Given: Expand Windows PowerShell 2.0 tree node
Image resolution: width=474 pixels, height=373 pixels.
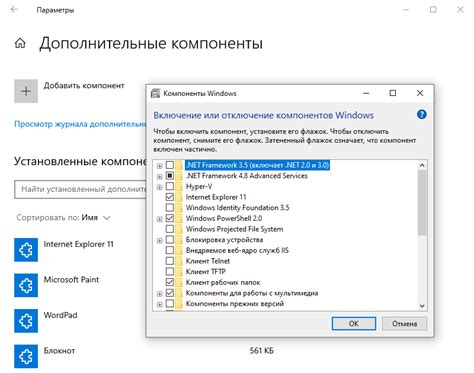Looking at the screenshot, I should [x=160, y=219].
